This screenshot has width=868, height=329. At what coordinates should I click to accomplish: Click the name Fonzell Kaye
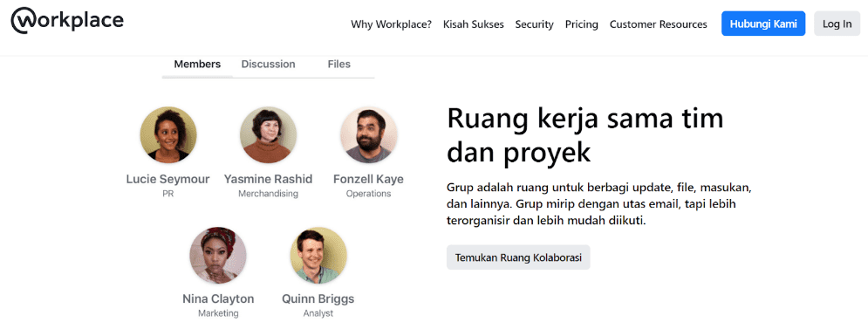tap(368, 179)
